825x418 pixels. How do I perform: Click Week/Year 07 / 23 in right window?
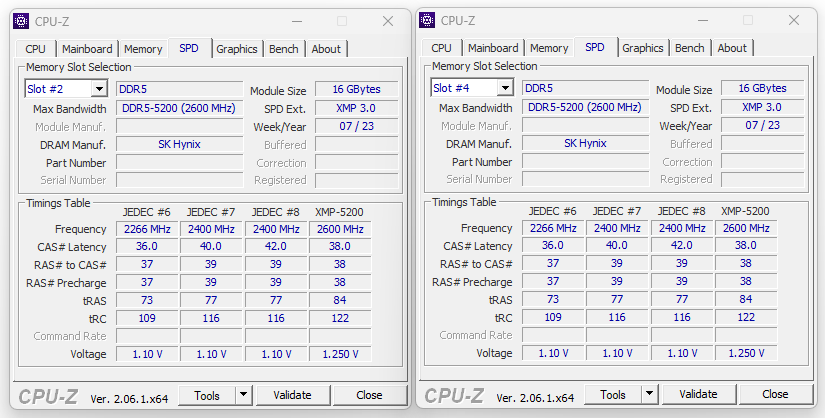click(x=763, y=125)
